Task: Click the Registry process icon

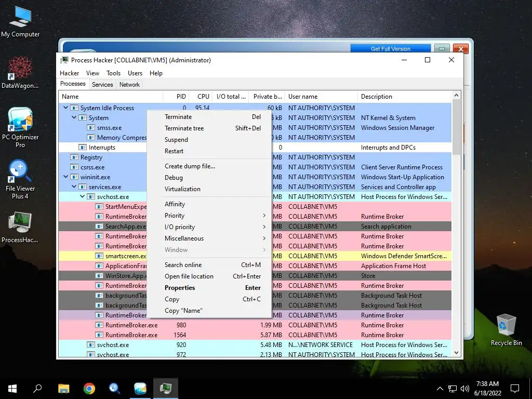Action: (x=74, y=157)
